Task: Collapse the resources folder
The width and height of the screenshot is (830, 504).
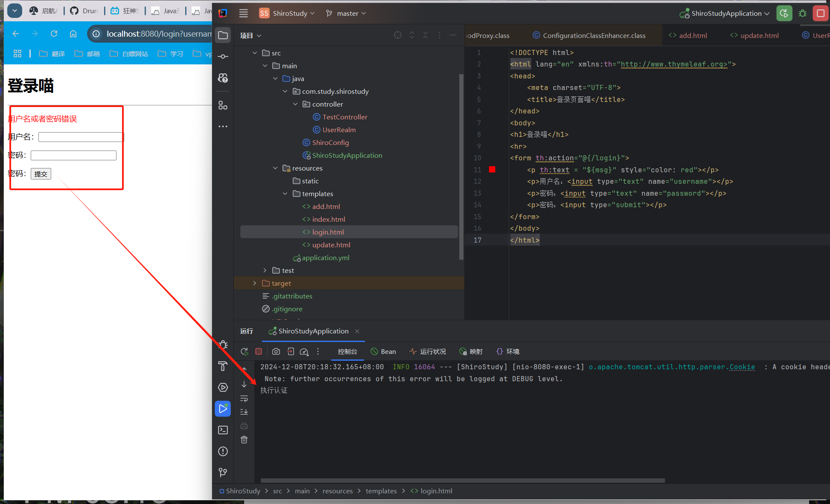Action: point(275,168)
